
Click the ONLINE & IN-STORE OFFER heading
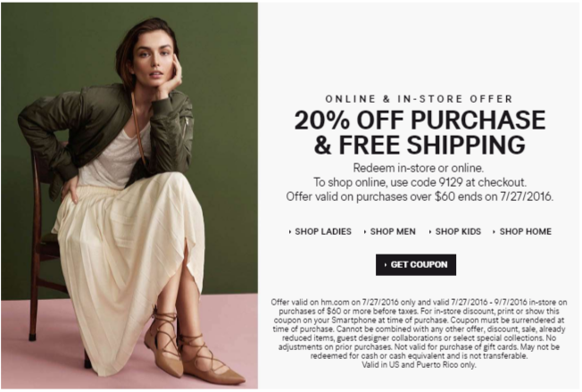click(x=420, y=99)
